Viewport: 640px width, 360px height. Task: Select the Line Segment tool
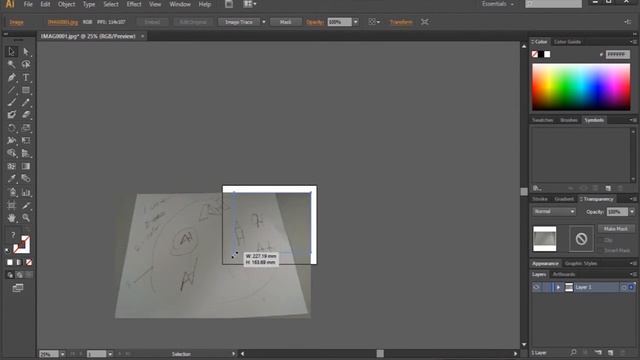(11, 90)
